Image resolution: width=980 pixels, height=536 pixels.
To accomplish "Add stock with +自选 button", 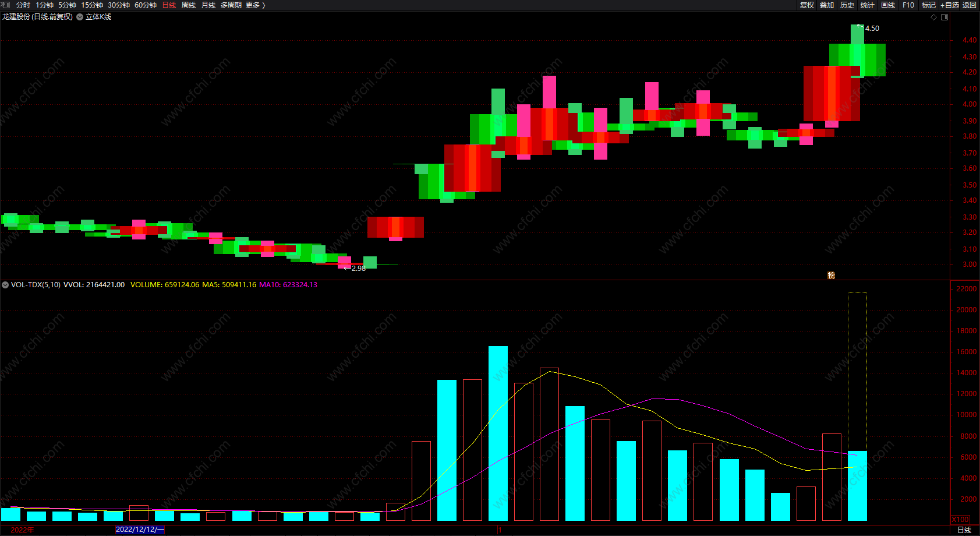I will [x=950, y=5].
